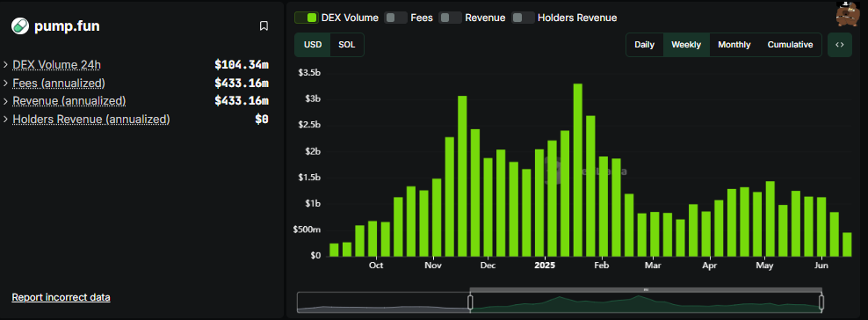Screen dimensions: 868x320
Task: Click the tallest bar in late January
Action: (578, 170)
